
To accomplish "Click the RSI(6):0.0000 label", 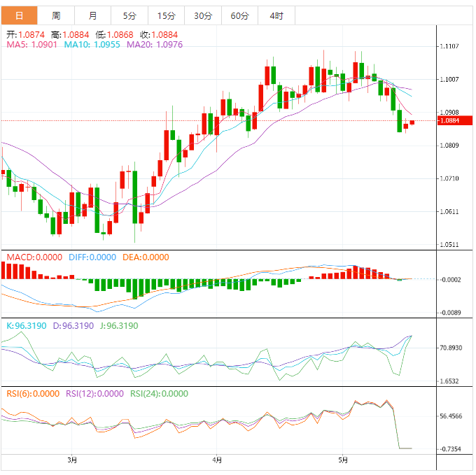I will point(33,394).
